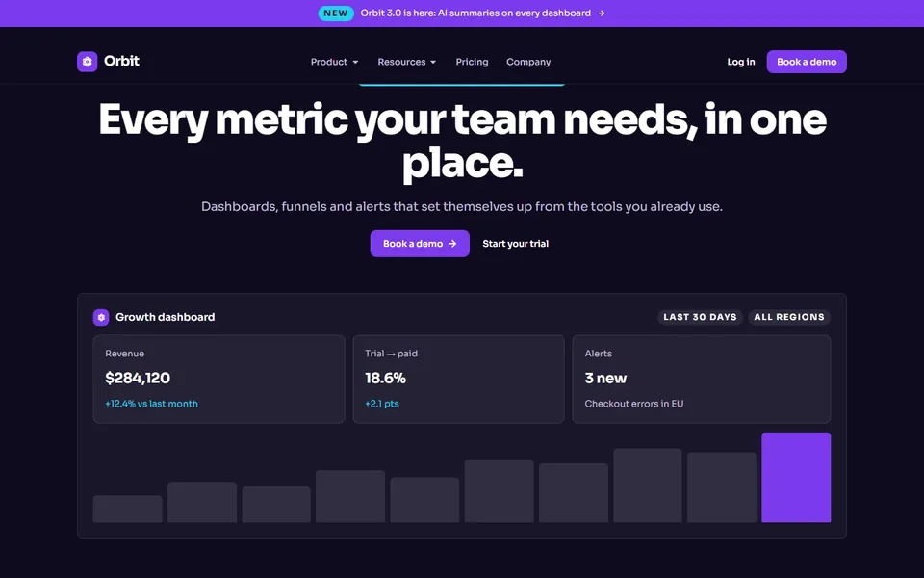Click "+12.4% vs last month" text
This screenshot has height=578, width=924.
coord(151,404)
